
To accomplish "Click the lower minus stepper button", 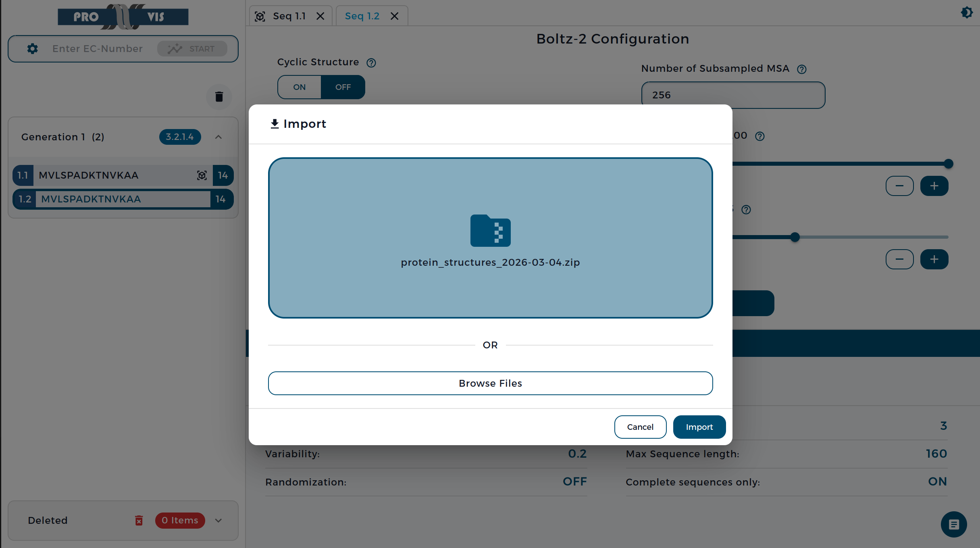I will pyautogui.click(x=899, y=259).
